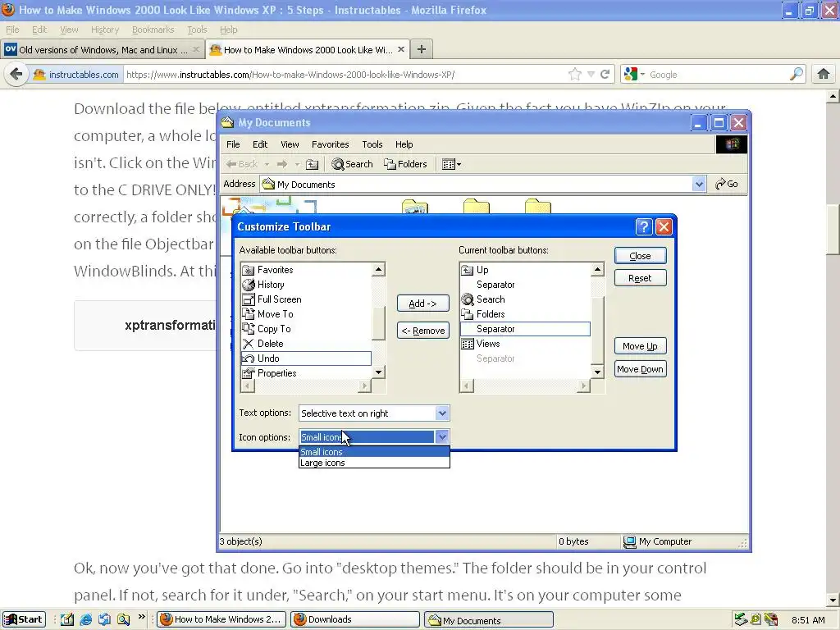Select Up in current toolbar buttons
The height and width of the screenshot is (630, 840).
[525, 270]
